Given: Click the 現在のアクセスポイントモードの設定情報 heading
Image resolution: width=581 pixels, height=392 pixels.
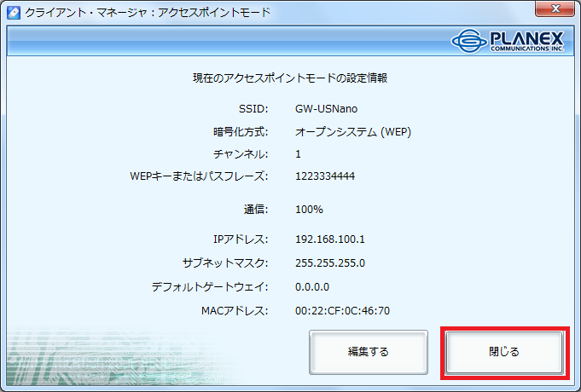Looking at the screenshot, I should 290,78.
